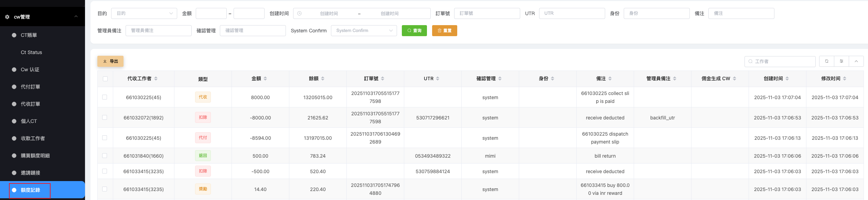
Task: Select the checkbox for row 661031840(1660)
Action: [105, 156]
